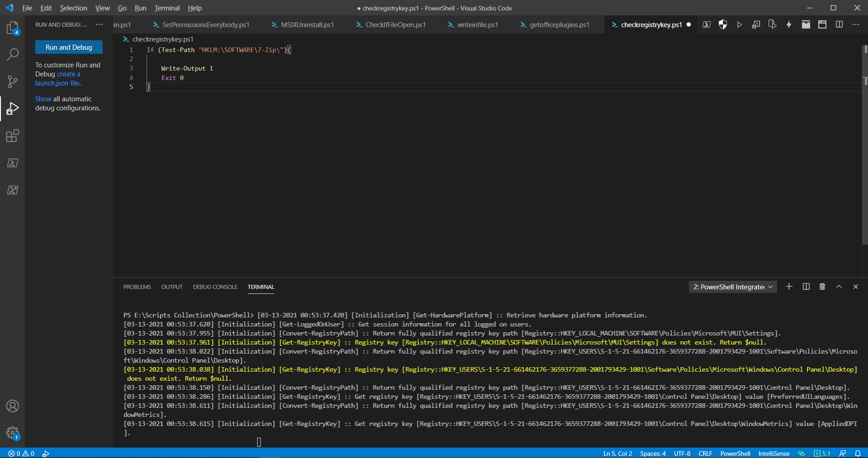The image size is (868, 458).
Task: Expand the editor's more actions ellipsis
Action: click(x=856, y=25)
